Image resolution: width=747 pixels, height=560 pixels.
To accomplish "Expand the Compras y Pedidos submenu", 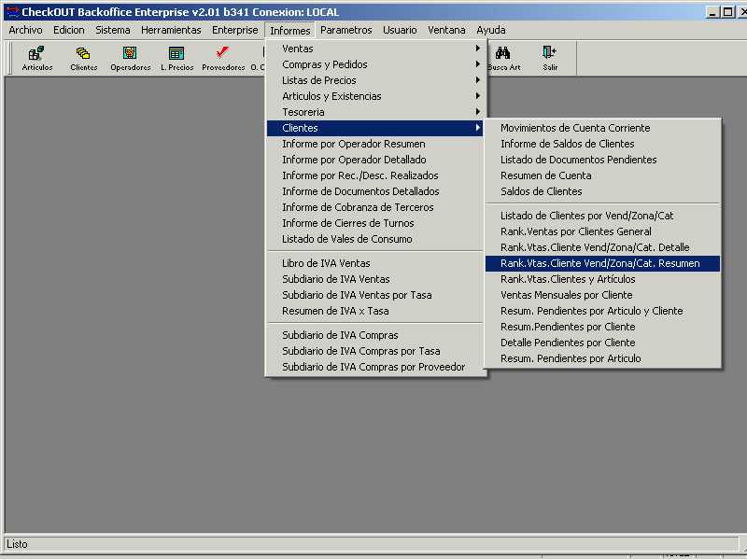I will point(375,64).
